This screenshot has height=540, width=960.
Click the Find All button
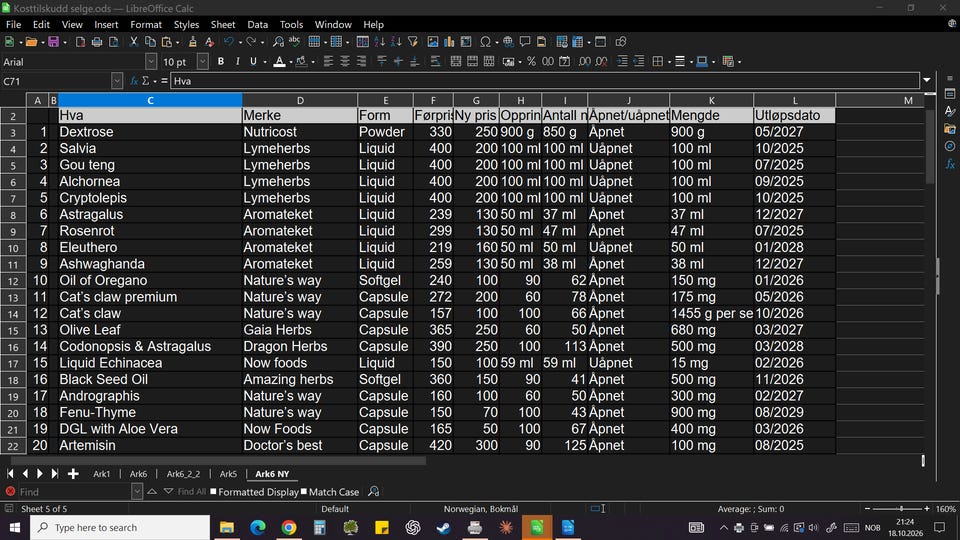click(192, 492)
